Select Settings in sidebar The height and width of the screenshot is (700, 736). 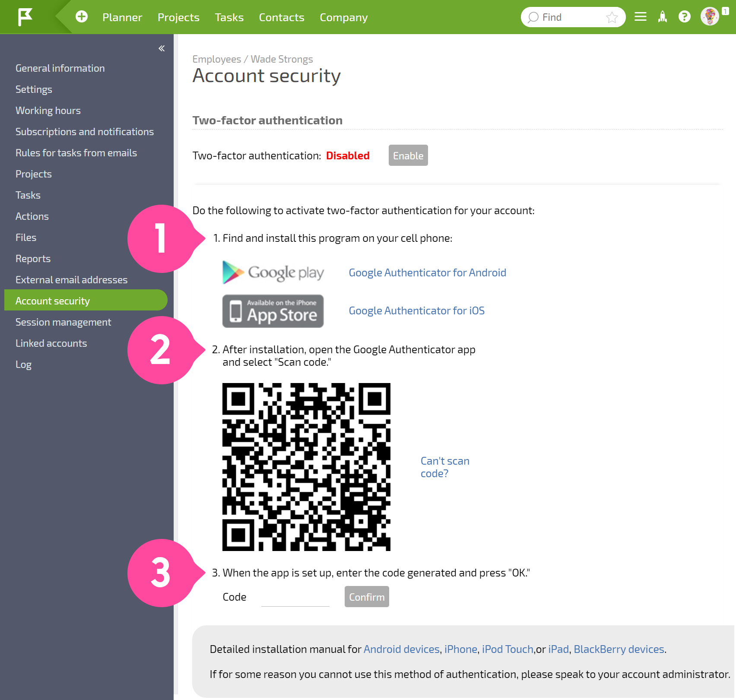[34, 89]
